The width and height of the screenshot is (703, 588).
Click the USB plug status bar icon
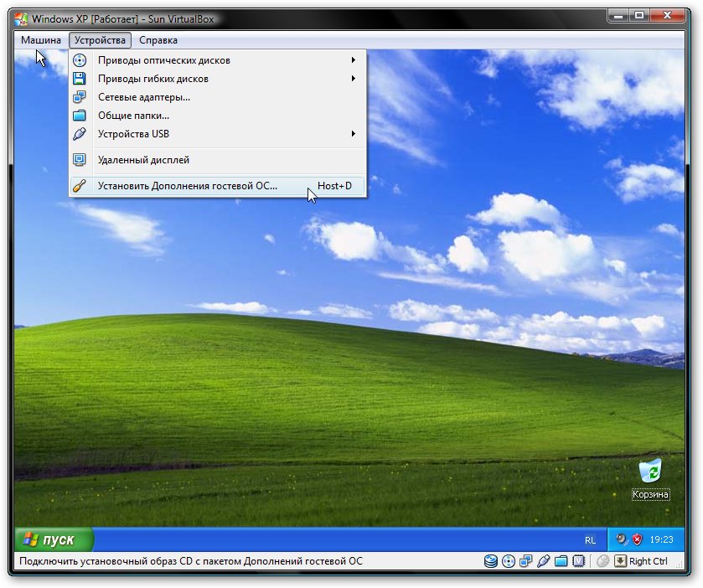click(x=543, y=561)
